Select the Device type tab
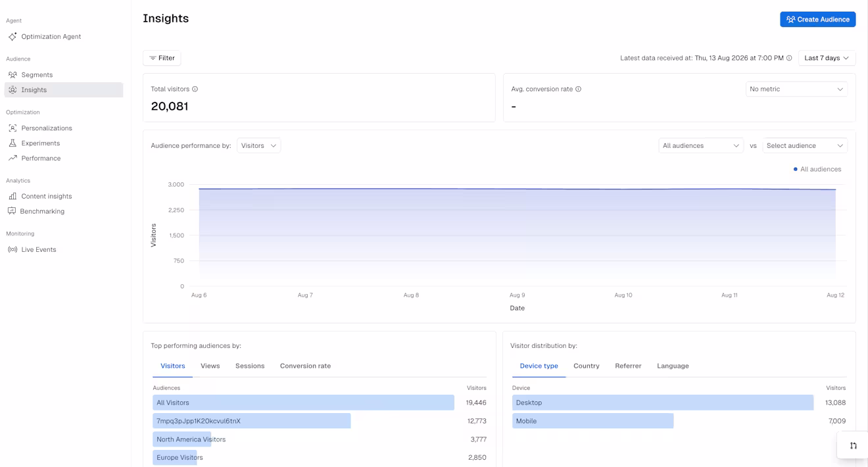 click(x=539, y=366)
